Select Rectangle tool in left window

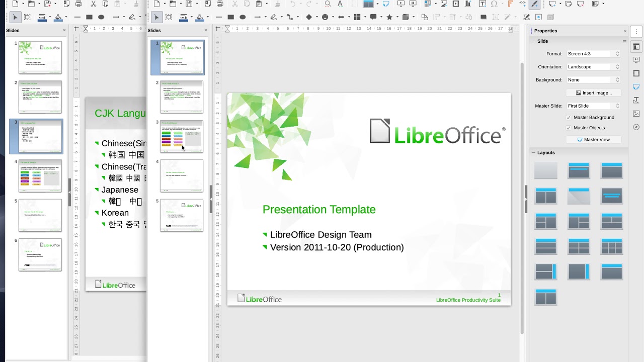(x=89, y=17)
